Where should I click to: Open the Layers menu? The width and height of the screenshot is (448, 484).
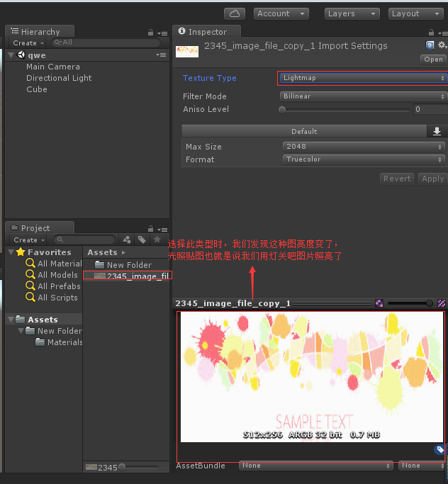(352, 13)
